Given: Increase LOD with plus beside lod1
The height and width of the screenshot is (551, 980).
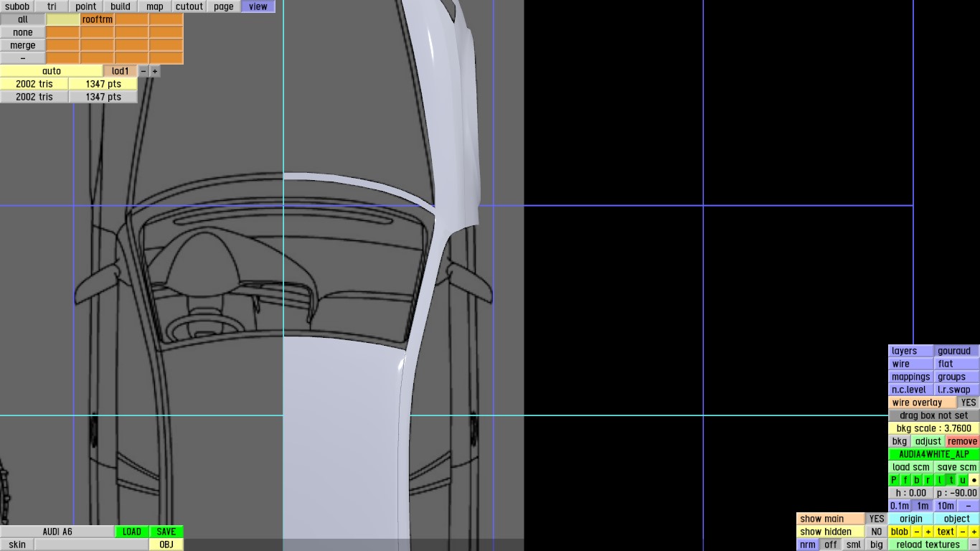Looking at the screenshot, I should [x=155, y=71].
